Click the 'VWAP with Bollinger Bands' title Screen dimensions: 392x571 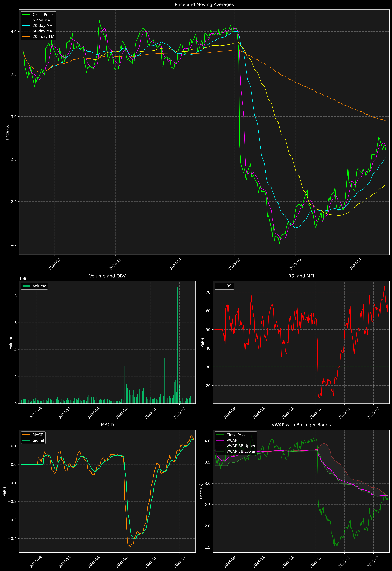pos(301,425)
